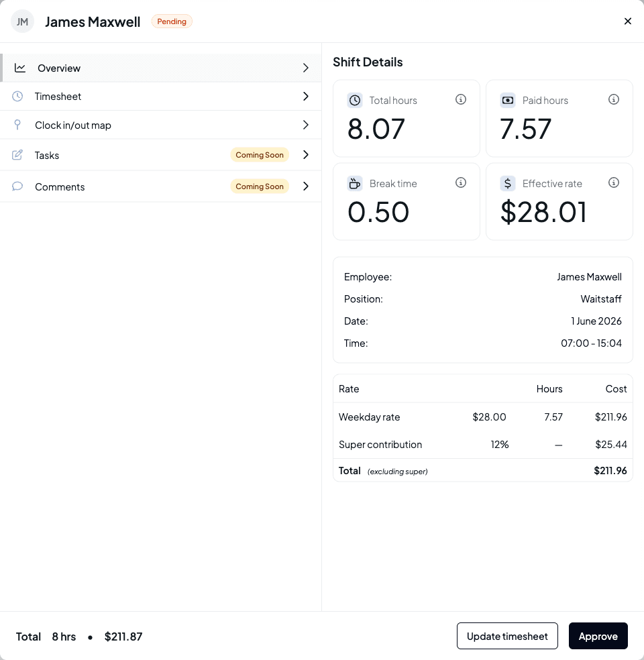Screen dimensions: 644x660
Task: Expand Tasks with its chevron arrow
Action: point(306,155)
